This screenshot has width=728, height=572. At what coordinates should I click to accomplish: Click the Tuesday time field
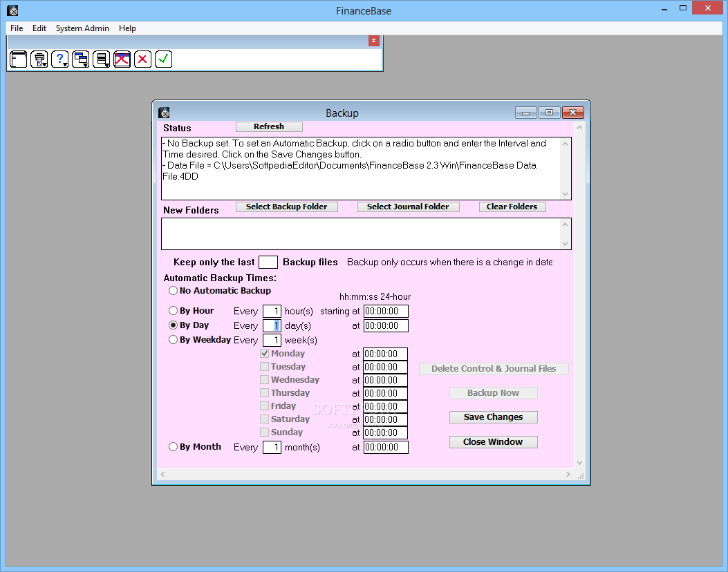click(x=385, y=367)
